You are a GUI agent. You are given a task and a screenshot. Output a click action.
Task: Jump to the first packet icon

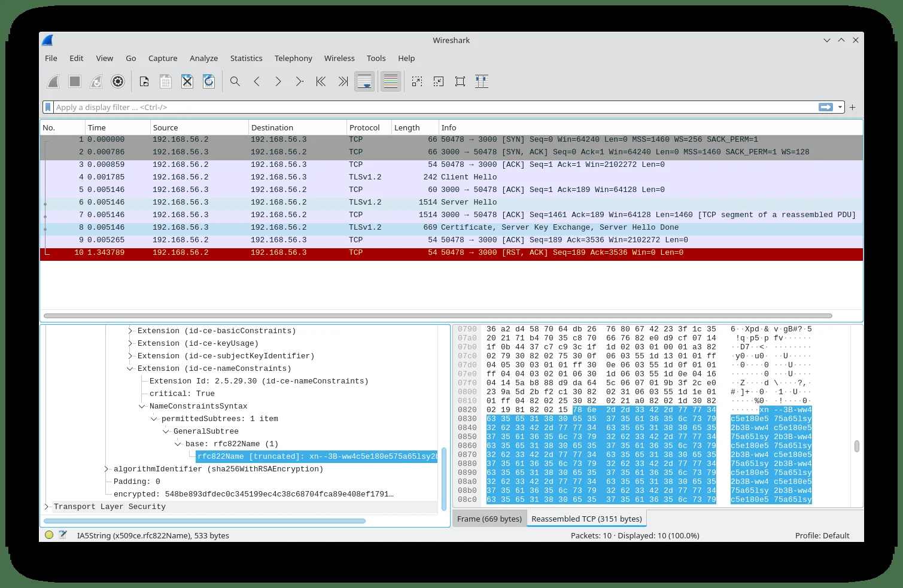pyautogui.click(x=321, y=81)
